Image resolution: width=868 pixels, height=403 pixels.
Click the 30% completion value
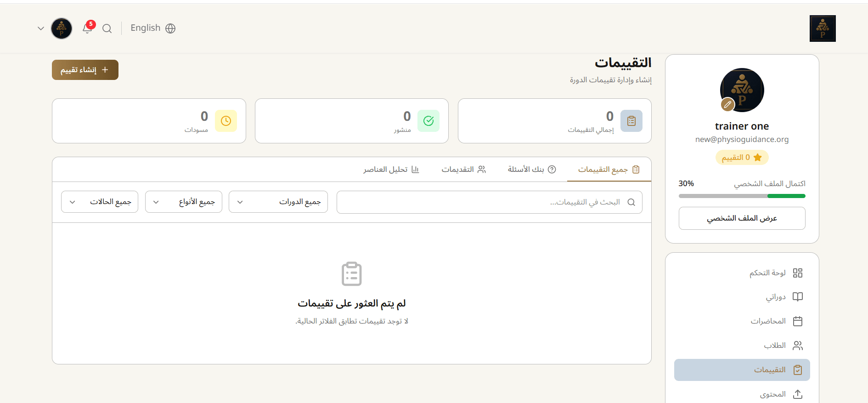coord(686,183)
